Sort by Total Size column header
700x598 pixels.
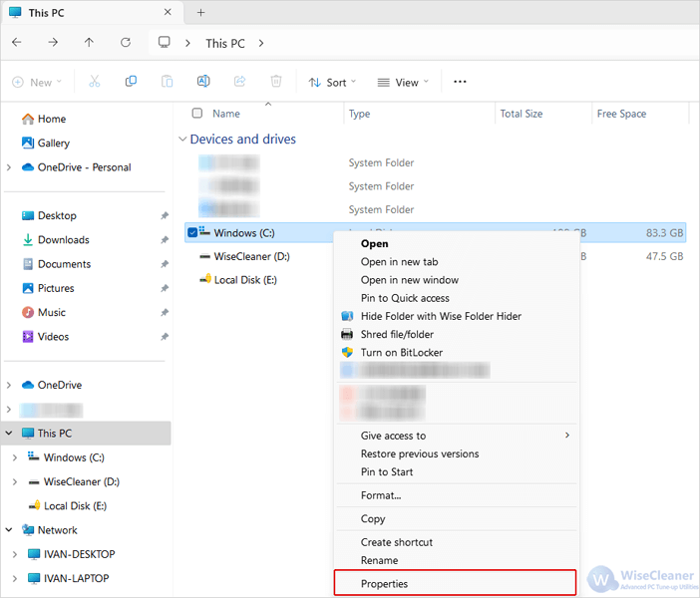click(x=522, y=114)
